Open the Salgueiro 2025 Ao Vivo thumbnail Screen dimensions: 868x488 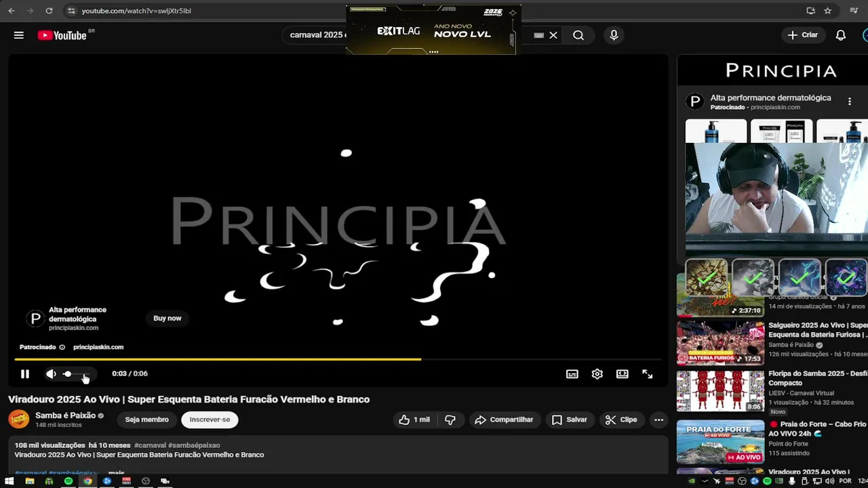(x=720, y=343)
